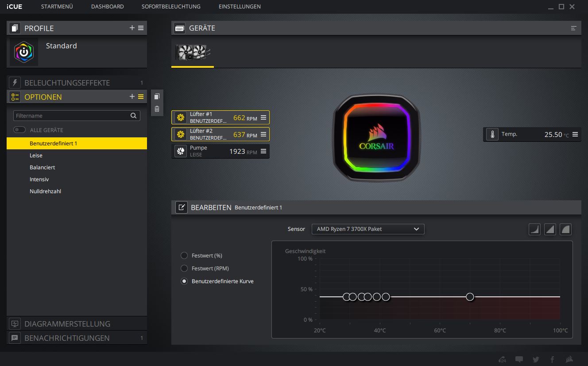Open the Corsair forum icon in footer
This screenshot has width=588, height=366.
coord(503,359)
